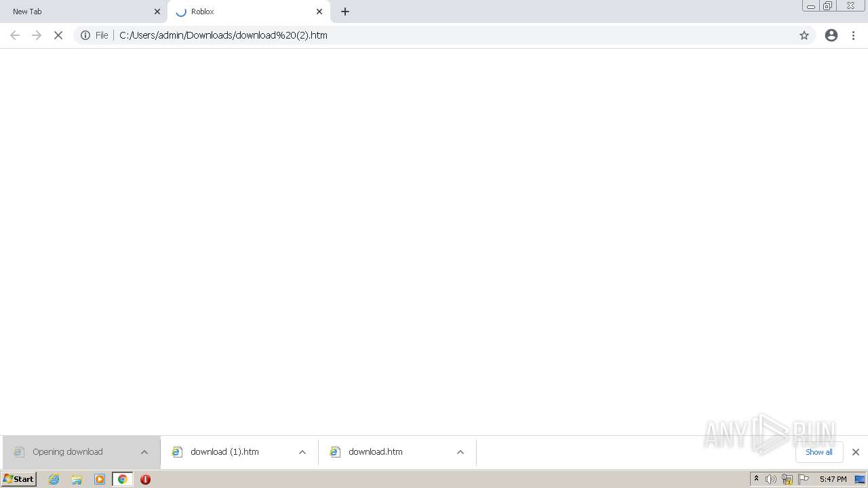868x488 pixels.
Task: Open Action Center flag icon
Action: pyautogui.click(x=804, y=479)
